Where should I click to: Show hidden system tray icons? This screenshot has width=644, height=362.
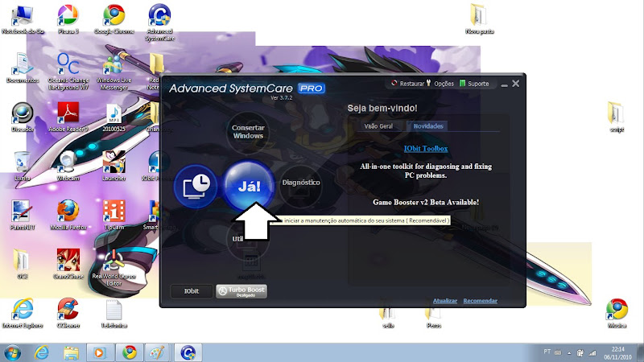point(569,352)
